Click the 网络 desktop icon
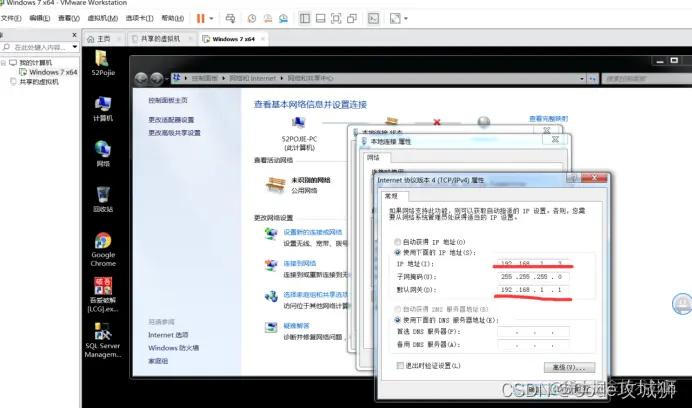The width and height of the screenshot is (692, 409). (x=103, y=154)
